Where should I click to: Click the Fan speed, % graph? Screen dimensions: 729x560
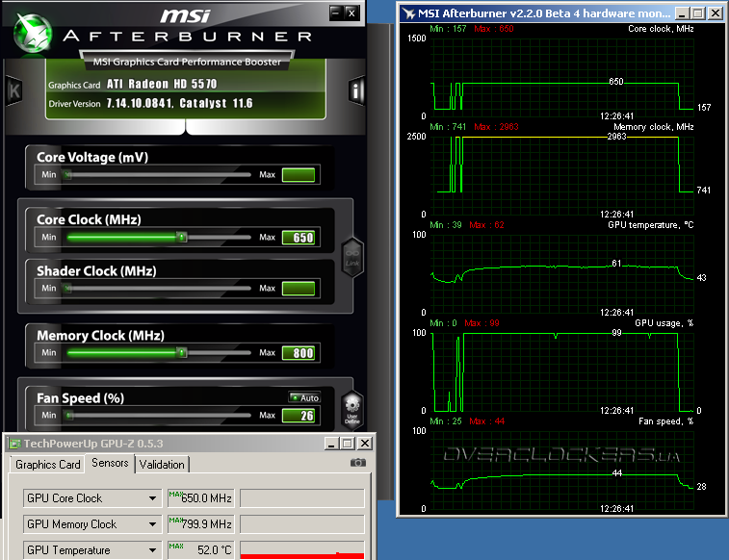tap(562, 470)
